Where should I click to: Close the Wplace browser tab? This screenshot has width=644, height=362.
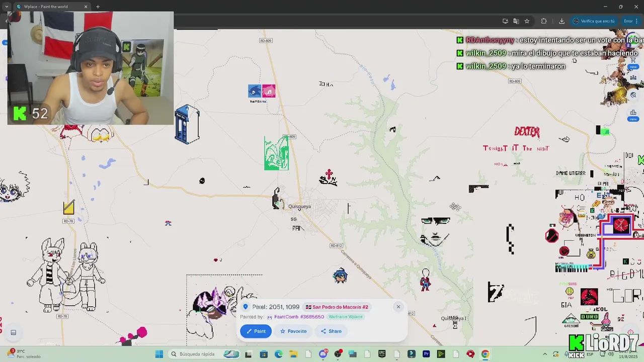pos(86,7)
